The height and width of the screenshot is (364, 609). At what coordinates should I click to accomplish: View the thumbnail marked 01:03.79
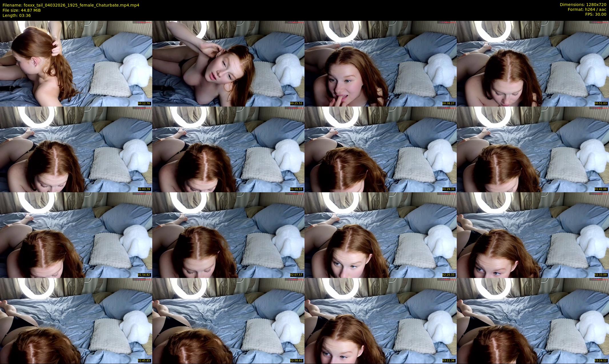pos(76,149)
